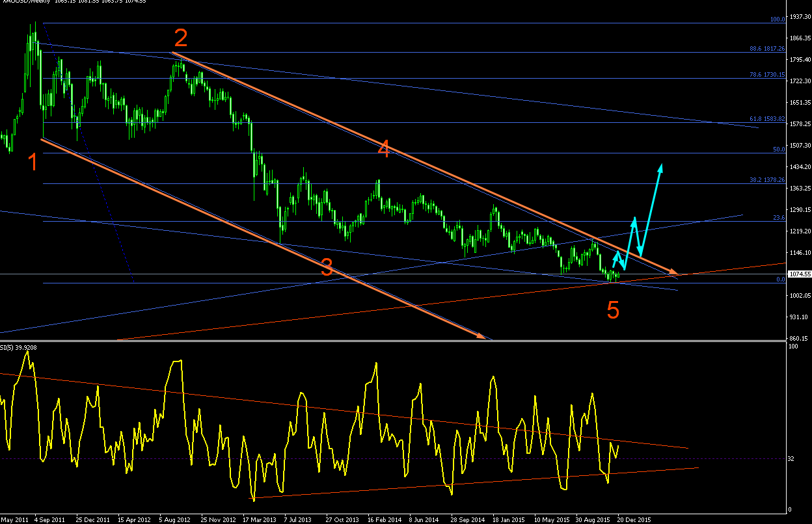Click Fibonacci label 88.6 1817.26
812x524 pixels.
(767, 49)
